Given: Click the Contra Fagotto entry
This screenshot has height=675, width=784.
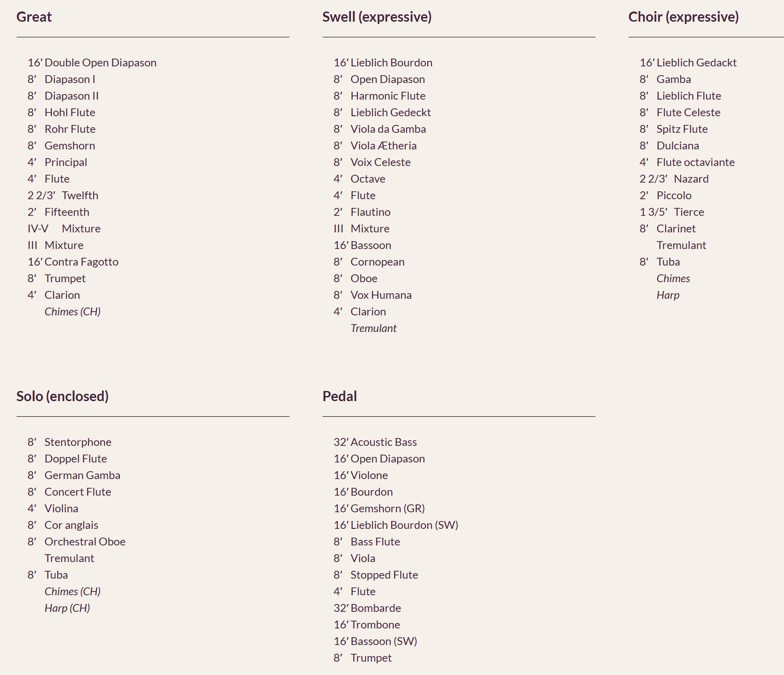Looking at the screenshot, I should (81, 262).
